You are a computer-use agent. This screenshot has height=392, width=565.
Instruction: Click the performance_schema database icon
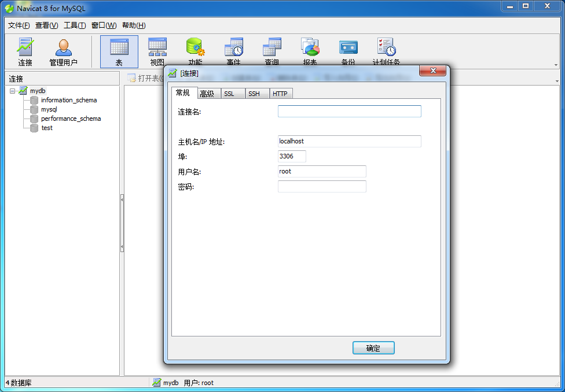34,119
